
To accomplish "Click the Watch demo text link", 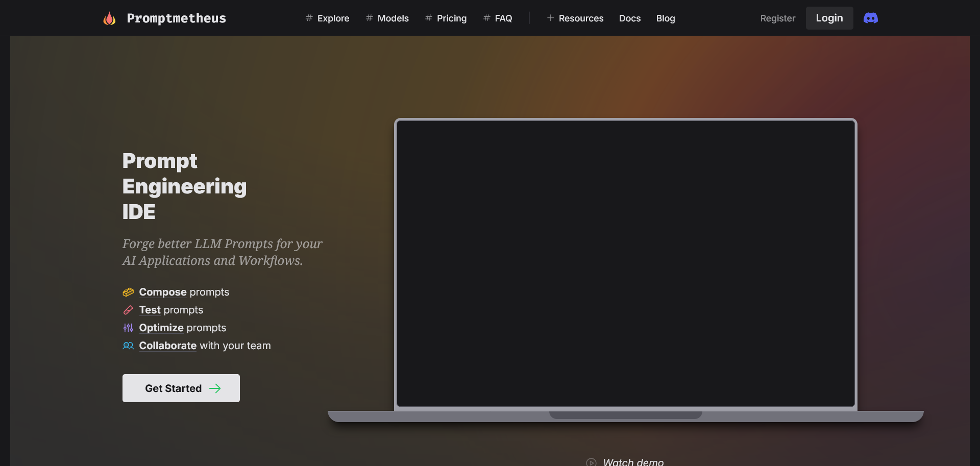I will tap(633, 462).
